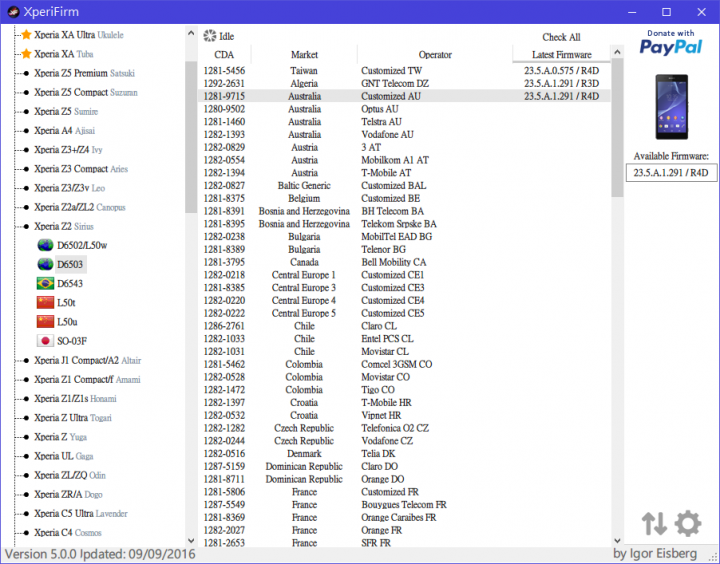Maximize the XperiFirm window
Image resolution: width=720 pixels, height=564 pixels.
666,12
